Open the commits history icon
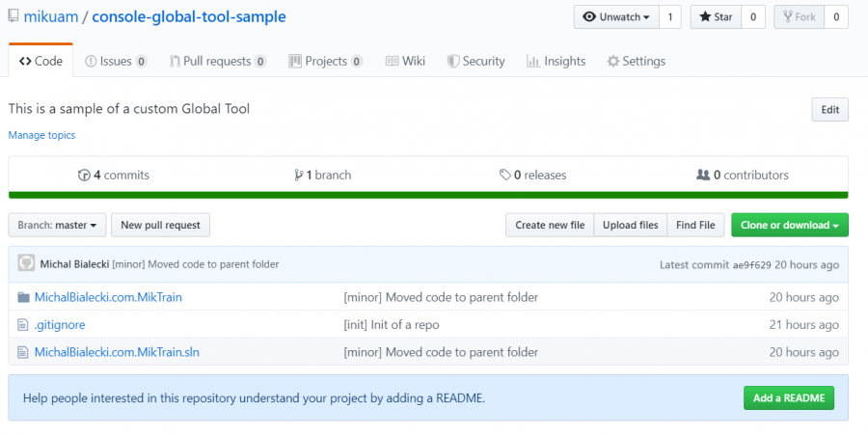 [84, 176]
